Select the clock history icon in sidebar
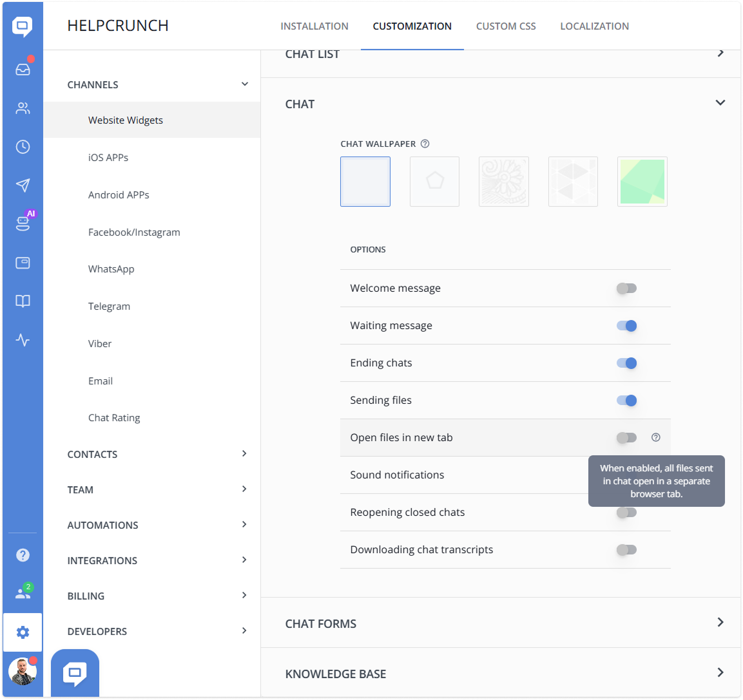Screen dimensions: 743x700 point(23,147)
